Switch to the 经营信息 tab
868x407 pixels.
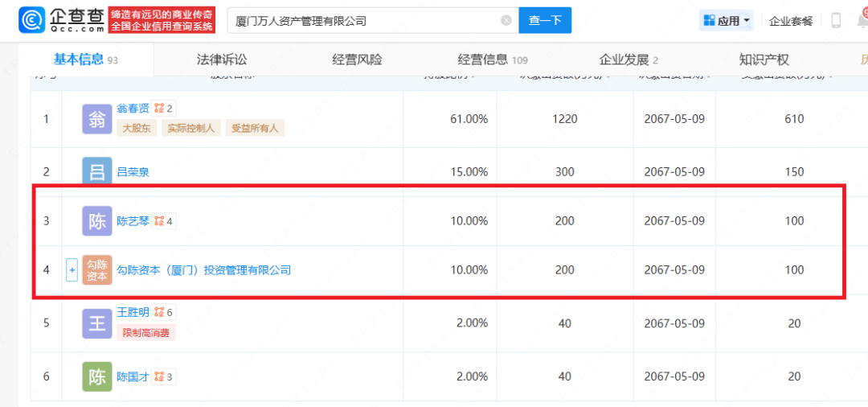(x=493, y=60)
